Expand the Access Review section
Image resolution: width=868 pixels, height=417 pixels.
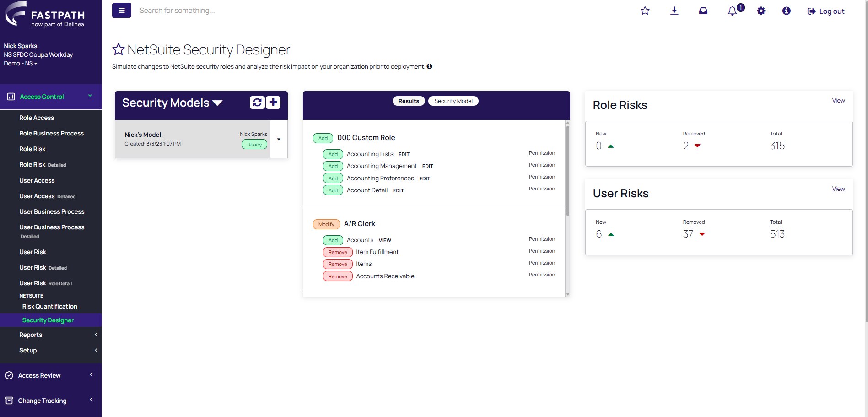[51, 375]
